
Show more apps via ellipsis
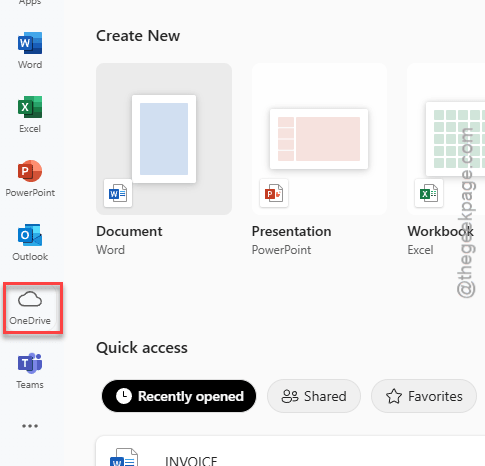click(x=30, y=426)
